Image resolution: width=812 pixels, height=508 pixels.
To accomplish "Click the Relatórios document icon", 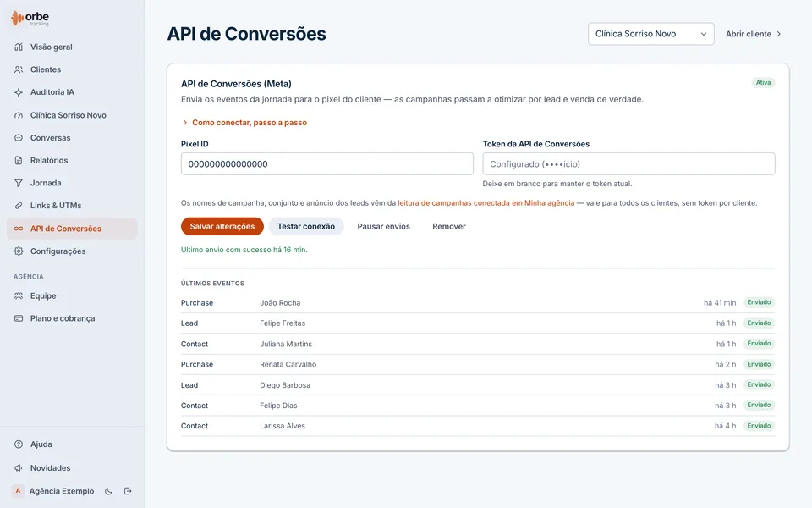I will pyautogui.click(x=19, y=160).
